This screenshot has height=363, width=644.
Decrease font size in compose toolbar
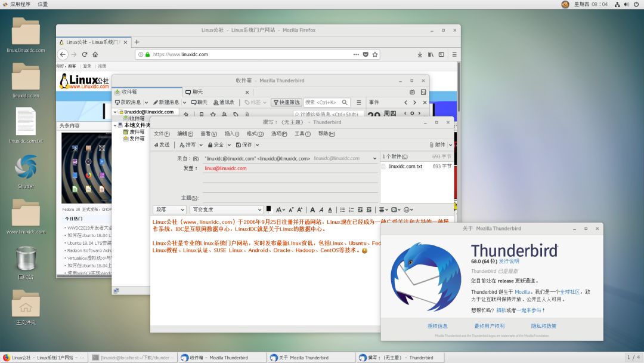coord(291,210)
